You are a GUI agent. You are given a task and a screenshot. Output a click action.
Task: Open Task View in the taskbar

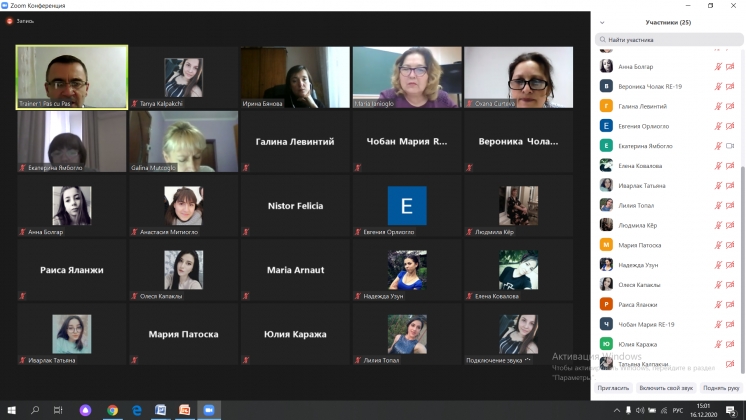click(58, 410)
